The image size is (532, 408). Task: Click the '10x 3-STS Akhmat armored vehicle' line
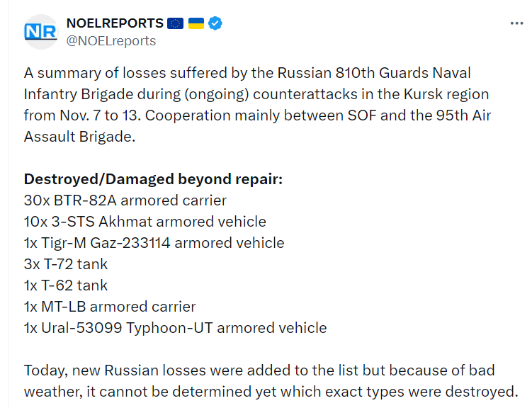(x=145, y=222)
